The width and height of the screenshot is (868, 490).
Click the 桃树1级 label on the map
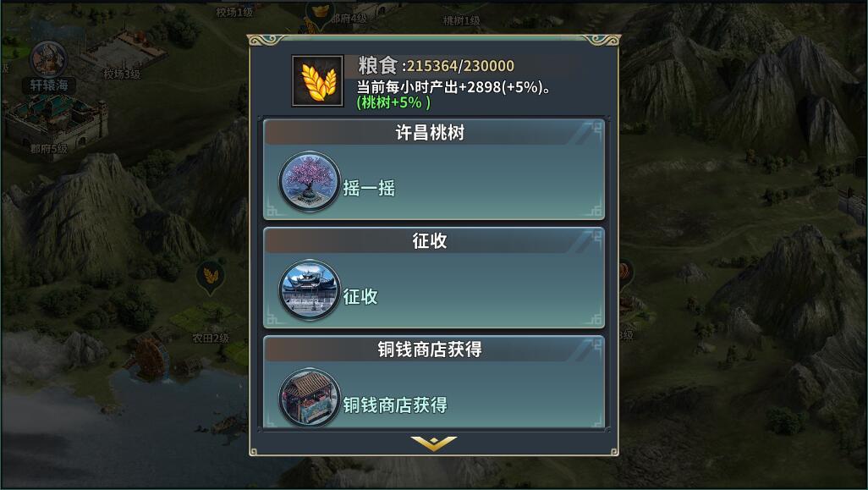[x=461, y=20]
